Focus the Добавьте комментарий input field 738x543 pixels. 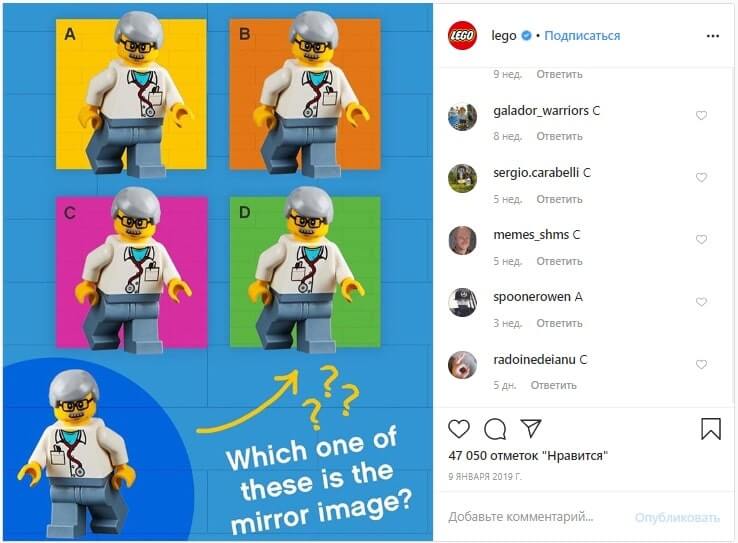pos(521,517)
